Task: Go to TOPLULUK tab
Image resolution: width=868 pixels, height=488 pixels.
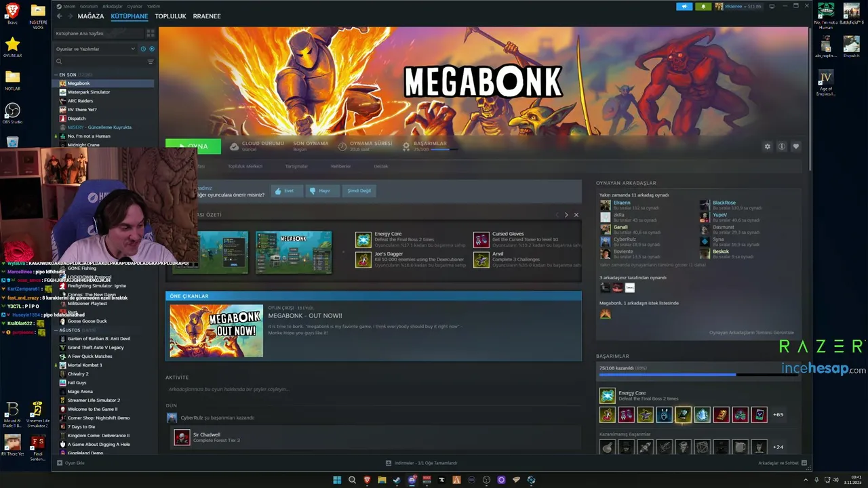Action: point(170,16)
